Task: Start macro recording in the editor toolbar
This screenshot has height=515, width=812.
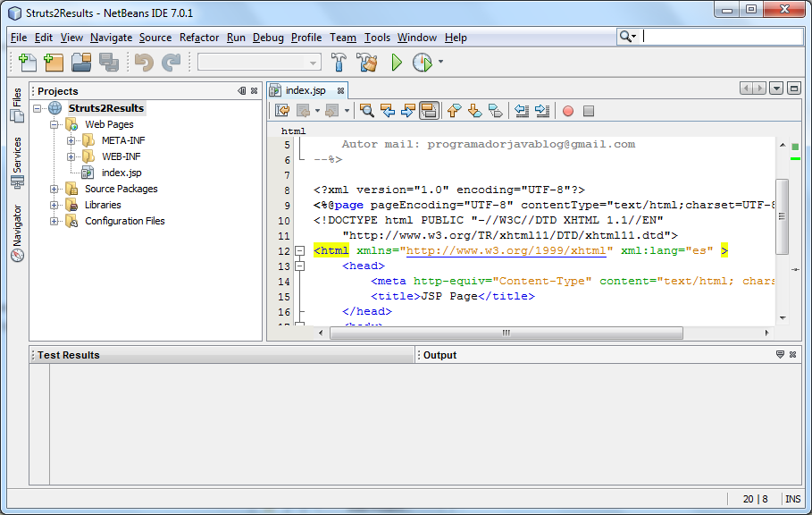Action: 567,110
